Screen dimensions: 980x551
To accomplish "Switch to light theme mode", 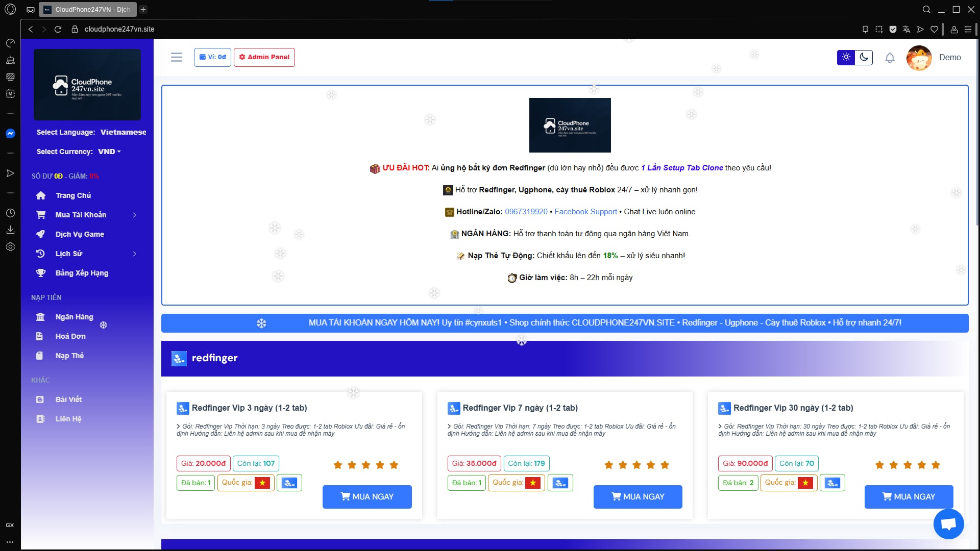I will 846,57.
